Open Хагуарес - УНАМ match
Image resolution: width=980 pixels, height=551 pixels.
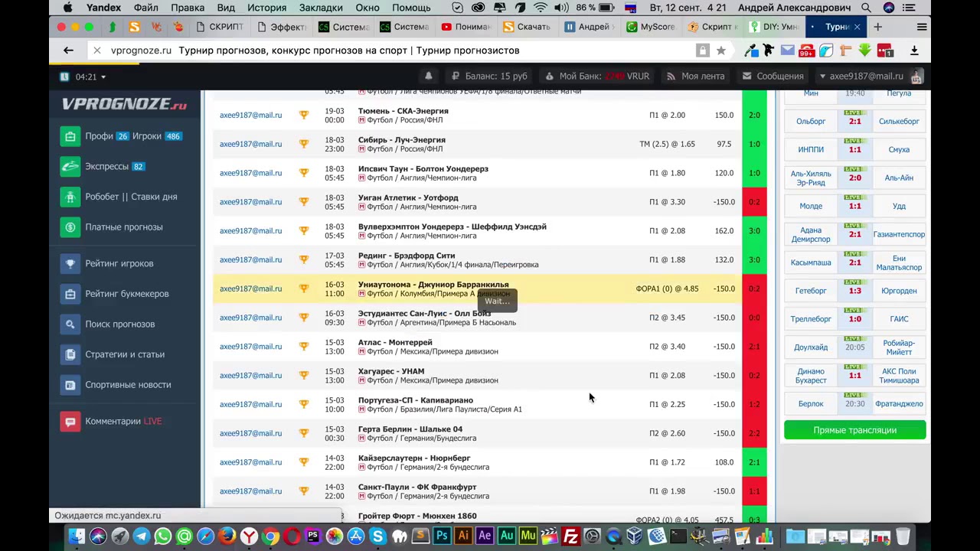pyautogui.click(x=391, y=372)
